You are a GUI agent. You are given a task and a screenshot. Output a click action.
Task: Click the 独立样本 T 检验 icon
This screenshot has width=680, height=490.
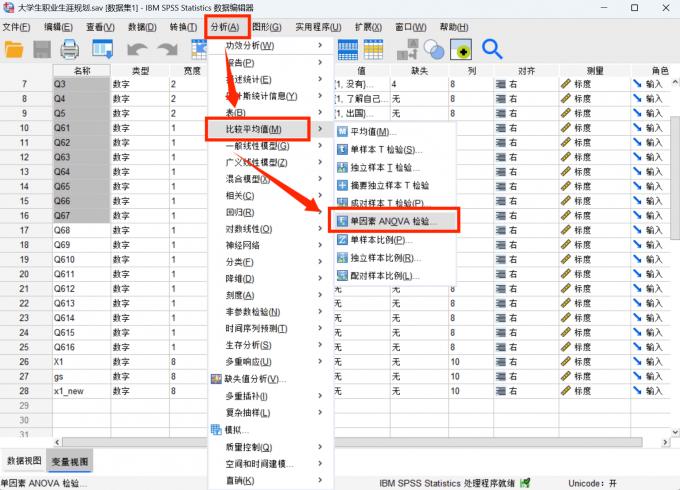(x=343, y=167)
